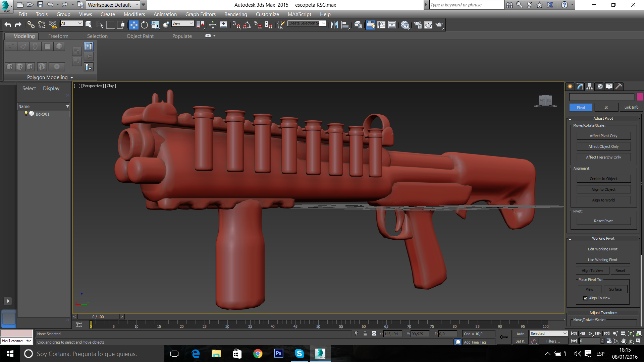Image resolution: width=644 pixels, height=362 pixels.
Task: Open the Workspace Default dropdown
Action: tap(113, 5)
